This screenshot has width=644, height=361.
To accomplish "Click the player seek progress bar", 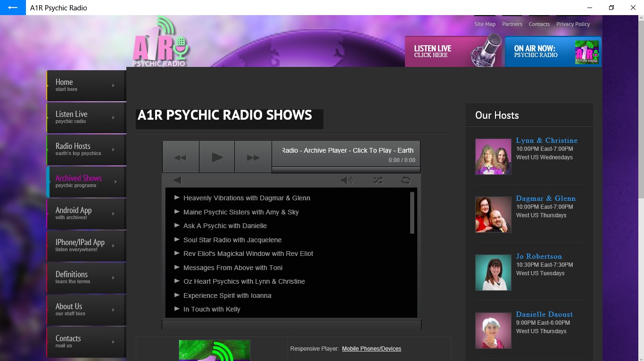I will [x=346, y=170].
